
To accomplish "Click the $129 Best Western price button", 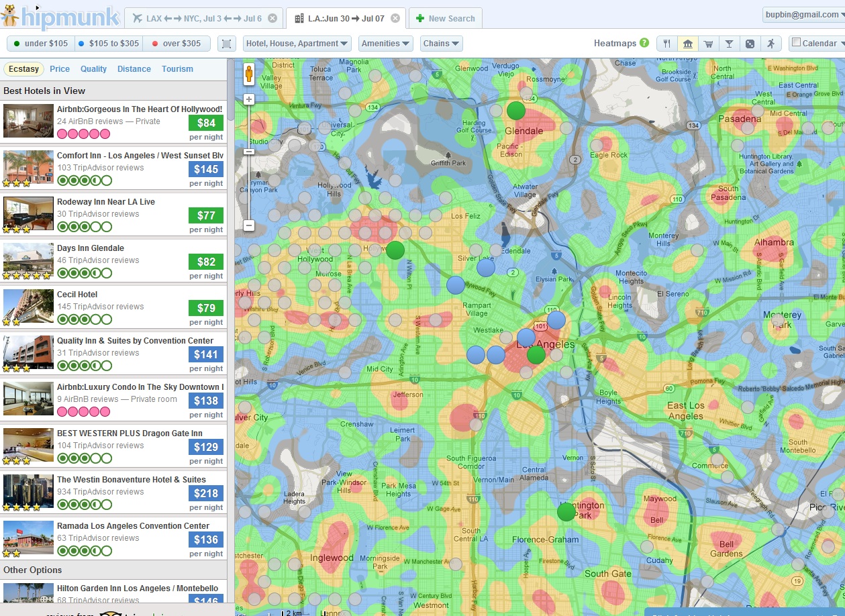I will [x=206, y=447].
